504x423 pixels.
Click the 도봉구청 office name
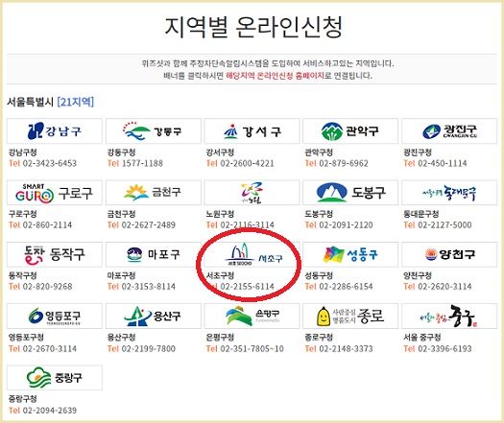point(319,214)
